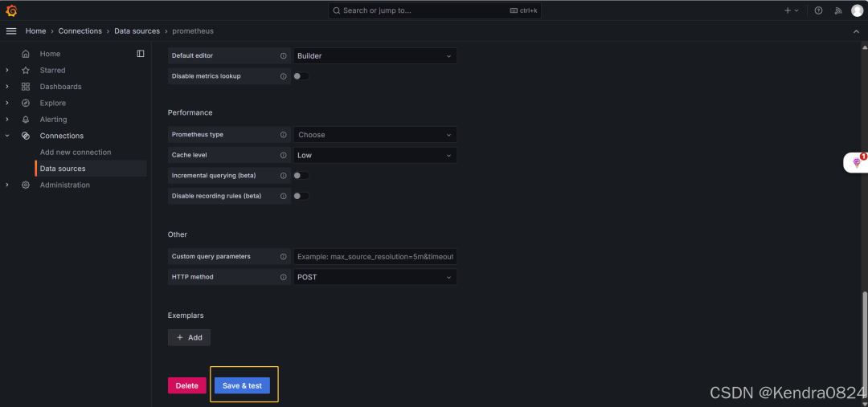Add an exemplar with Add button
The height and width of the screenshot is (407, 868).
point(189,337)
